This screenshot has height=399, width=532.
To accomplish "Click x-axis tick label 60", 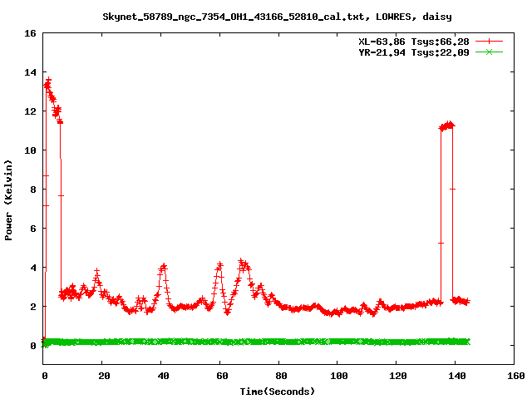I will [x=222, y=376].
